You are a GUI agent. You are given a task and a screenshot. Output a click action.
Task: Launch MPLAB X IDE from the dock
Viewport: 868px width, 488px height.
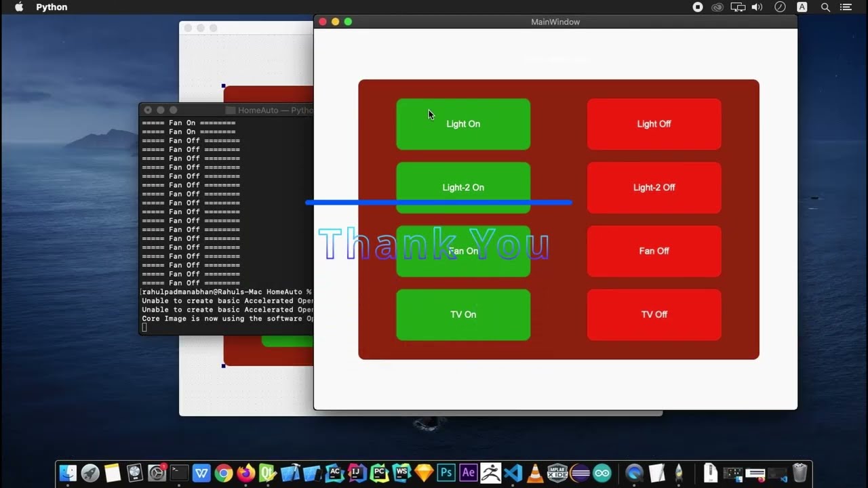(557, 472)
